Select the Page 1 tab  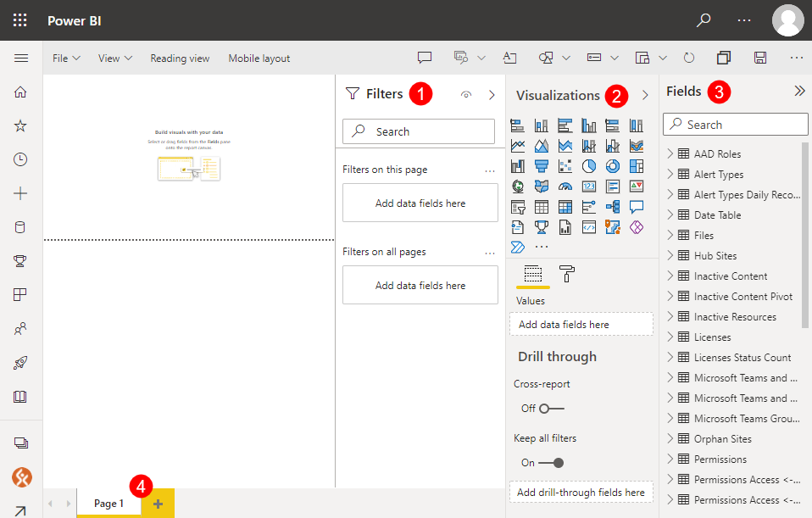pyautogui.click(x=108, y=503)
